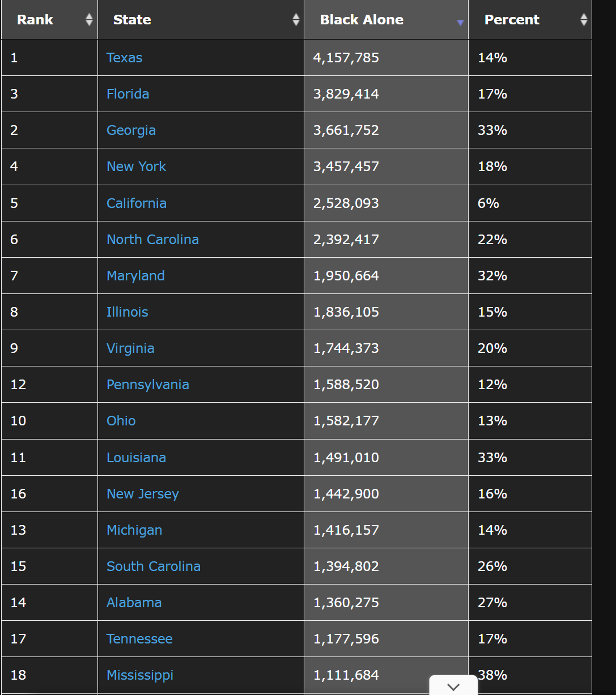
Task: Click Mississippi's population cell 1,111,684
Action: tap(346, 675)
